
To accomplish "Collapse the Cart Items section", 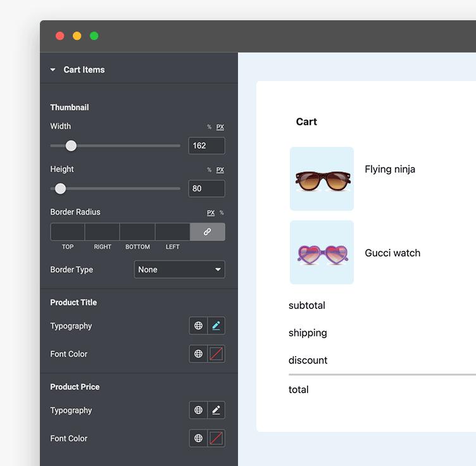I will [53, 70].
